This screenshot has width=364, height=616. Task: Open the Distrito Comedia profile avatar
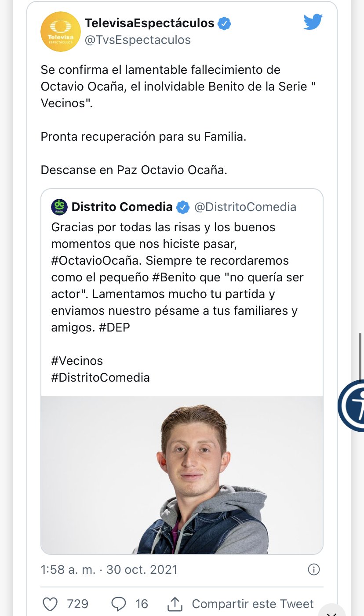tap(59, 207)
